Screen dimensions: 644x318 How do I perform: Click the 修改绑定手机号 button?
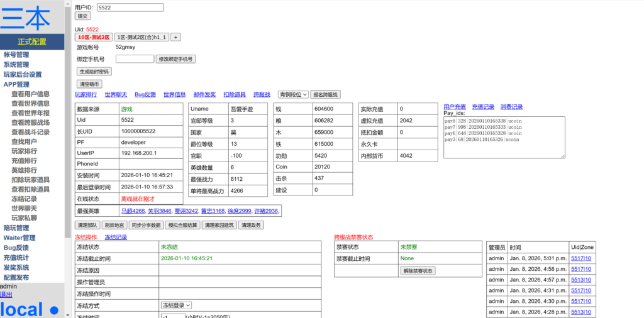tap(176, 59)
